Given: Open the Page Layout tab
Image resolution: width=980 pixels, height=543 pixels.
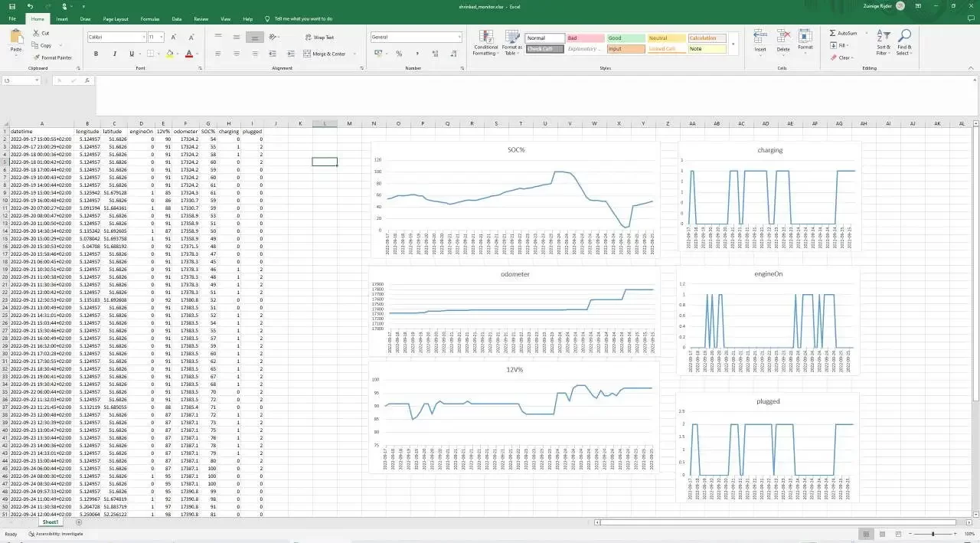Looking at the screenshot, I should [116, 18].
